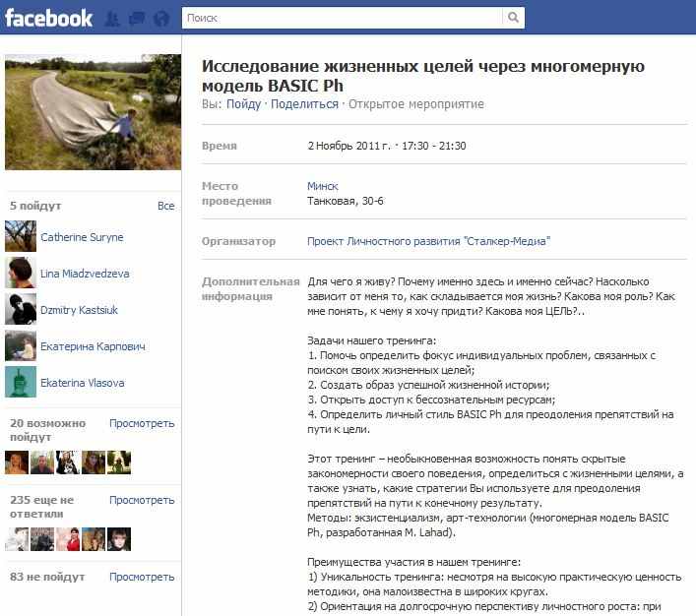Click the Поделиться share link
The height and width of the screenshot is (616, 696).
pyautogui.click(x=304, y=104)
